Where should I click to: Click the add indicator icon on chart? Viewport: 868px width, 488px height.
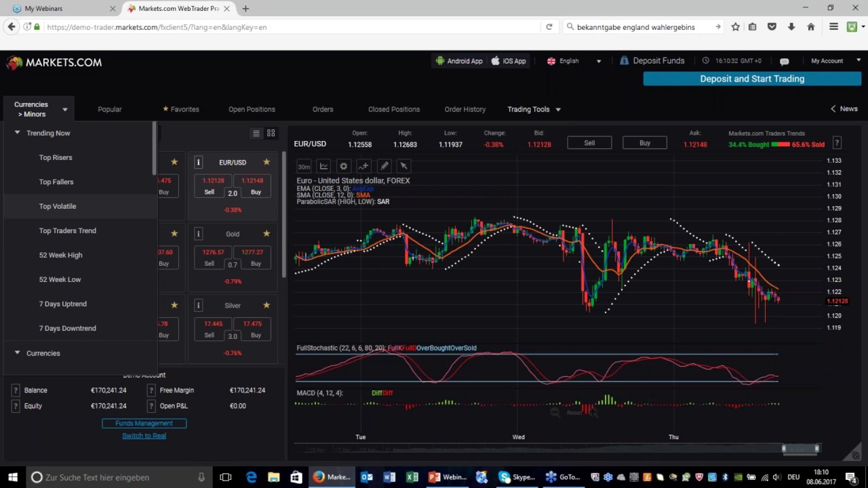(363, 166)
